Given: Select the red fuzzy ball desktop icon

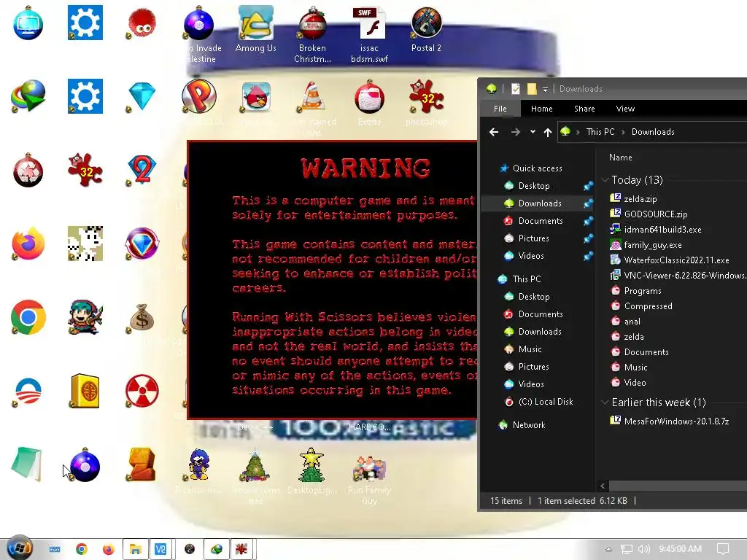Looking at the screenshot, I should [142, 23].
